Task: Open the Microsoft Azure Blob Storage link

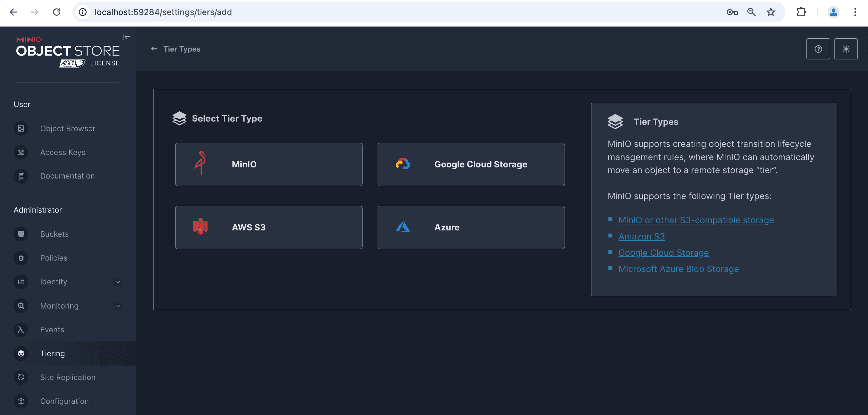Action: tap(678, 269)
